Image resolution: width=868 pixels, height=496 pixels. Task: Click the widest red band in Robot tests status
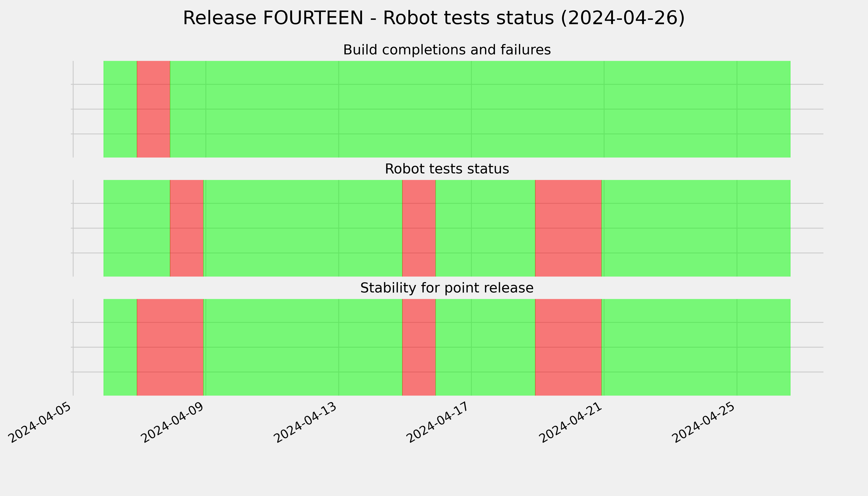click(x=569, y=228)
